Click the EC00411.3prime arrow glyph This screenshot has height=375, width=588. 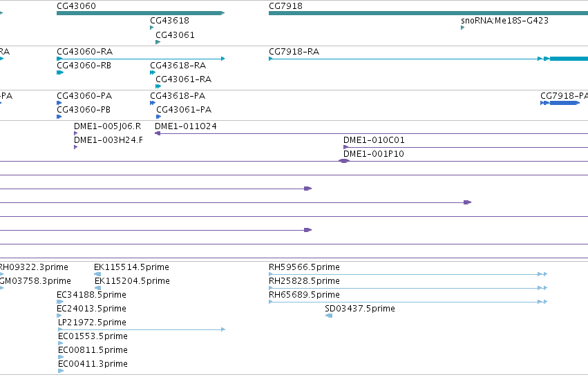pyautogui.click(x=61, y=371)
